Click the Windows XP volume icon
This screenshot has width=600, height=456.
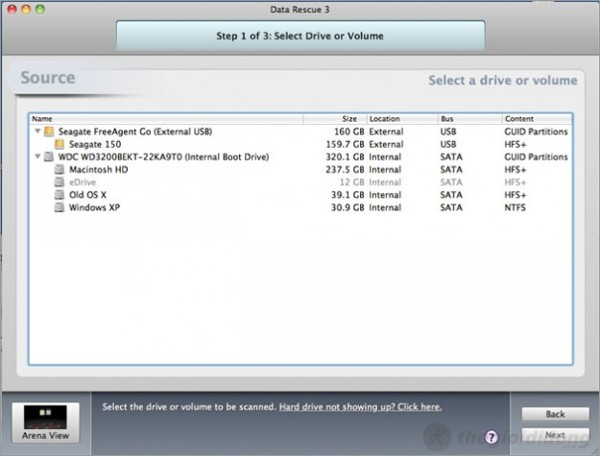[60, 208]
